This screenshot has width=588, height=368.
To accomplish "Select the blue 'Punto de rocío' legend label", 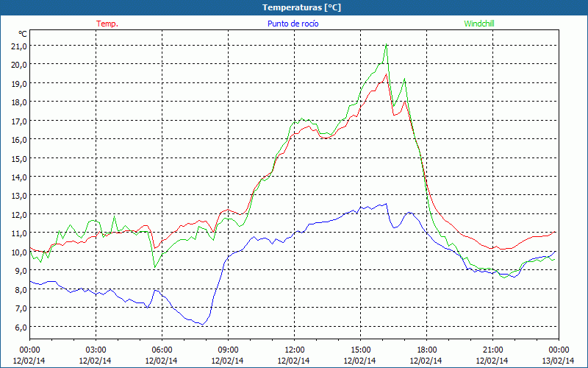I will click(x=293, y=24).
